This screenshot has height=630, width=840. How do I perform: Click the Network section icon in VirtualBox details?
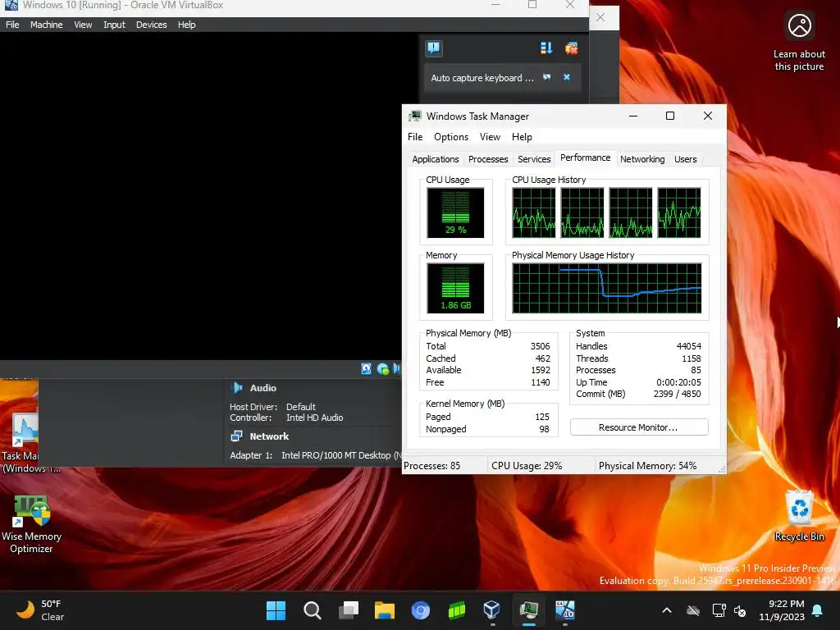point(236,436)
